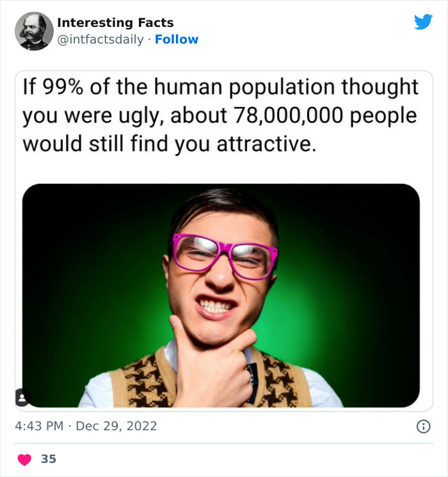Image resolution: width=448 pixels, height=477 pixels.
Task: Open the Interesting Facts profile avatar
Action: (34, 31)
